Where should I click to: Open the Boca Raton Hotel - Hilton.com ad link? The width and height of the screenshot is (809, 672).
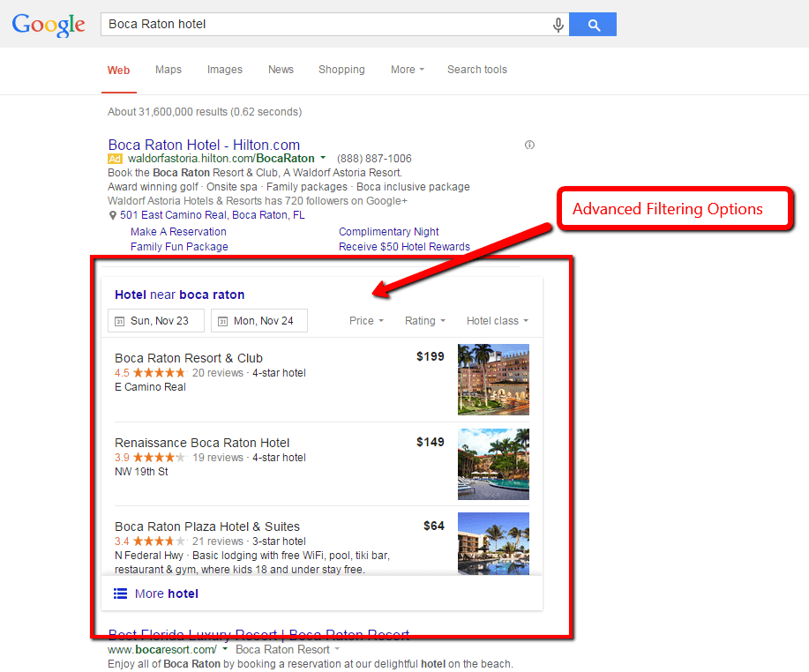pyautogui.click(x=204, y=145)
